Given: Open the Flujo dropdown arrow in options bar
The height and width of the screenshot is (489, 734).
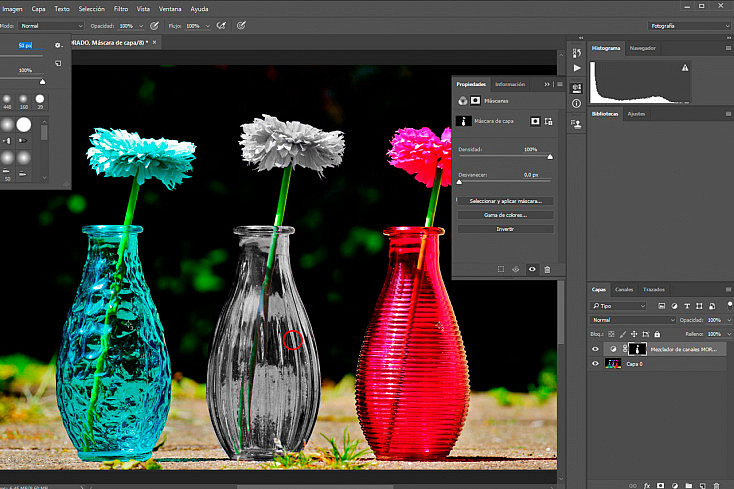Looking at the screenshot, I should point(207,26).
